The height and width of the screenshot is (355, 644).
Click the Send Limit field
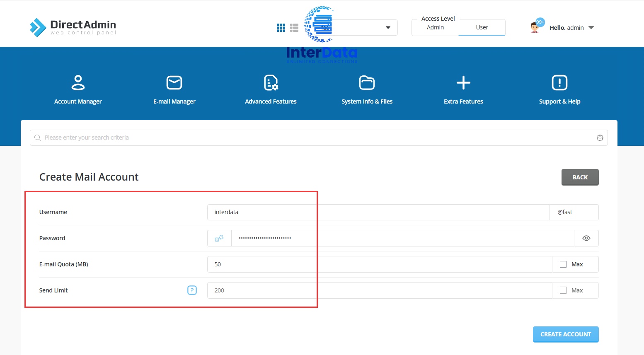[x=380, y=290]
